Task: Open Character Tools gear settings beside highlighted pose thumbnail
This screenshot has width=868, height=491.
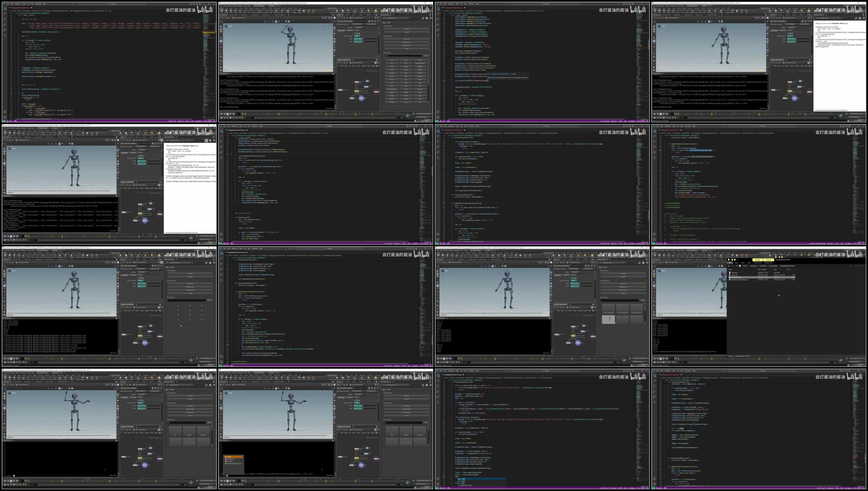Action: 643,263
